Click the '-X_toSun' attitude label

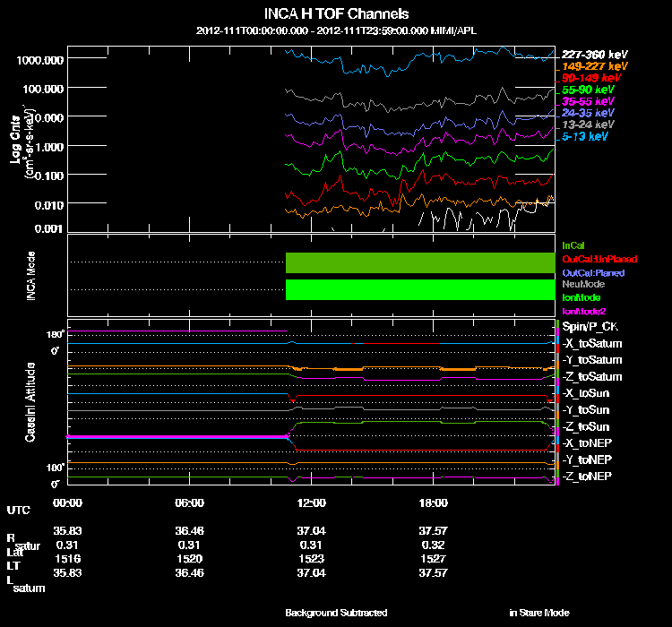coord(585,393)
